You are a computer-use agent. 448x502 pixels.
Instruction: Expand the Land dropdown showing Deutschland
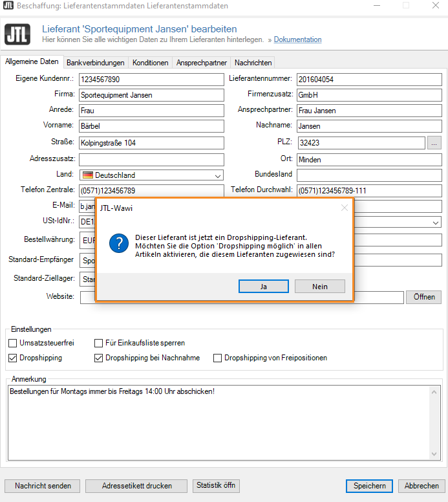pos(151,175)
